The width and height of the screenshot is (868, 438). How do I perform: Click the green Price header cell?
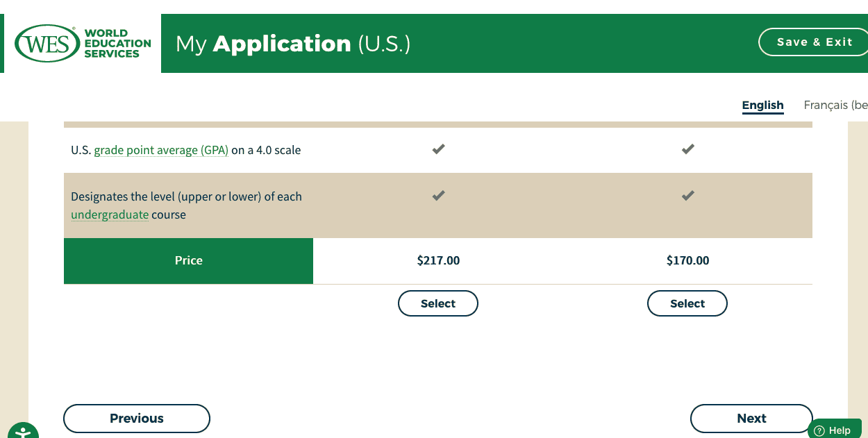[x=188, y=260]
